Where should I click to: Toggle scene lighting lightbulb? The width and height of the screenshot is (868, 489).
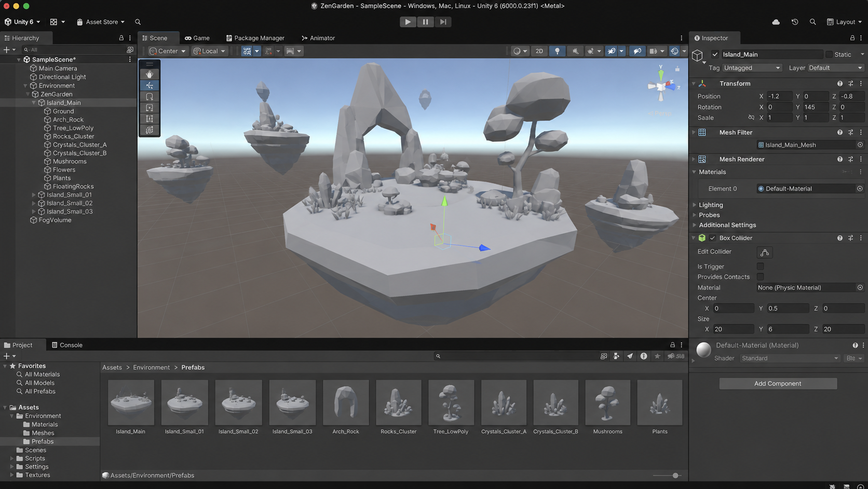pos(557,51)
